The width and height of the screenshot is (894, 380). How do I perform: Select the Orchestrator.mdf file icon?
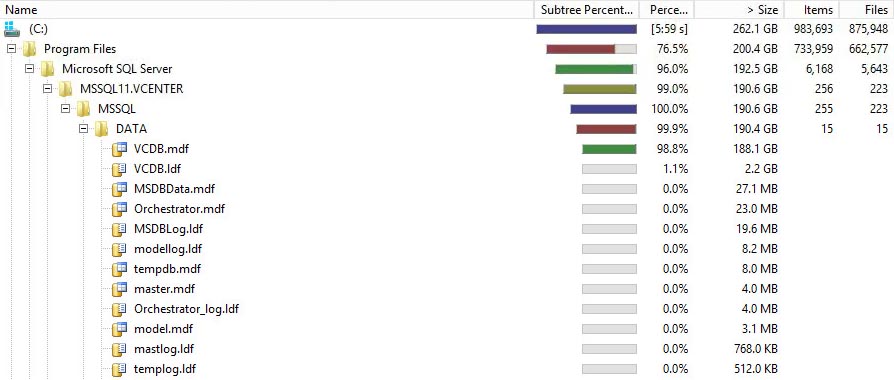[x=119, y=209]
